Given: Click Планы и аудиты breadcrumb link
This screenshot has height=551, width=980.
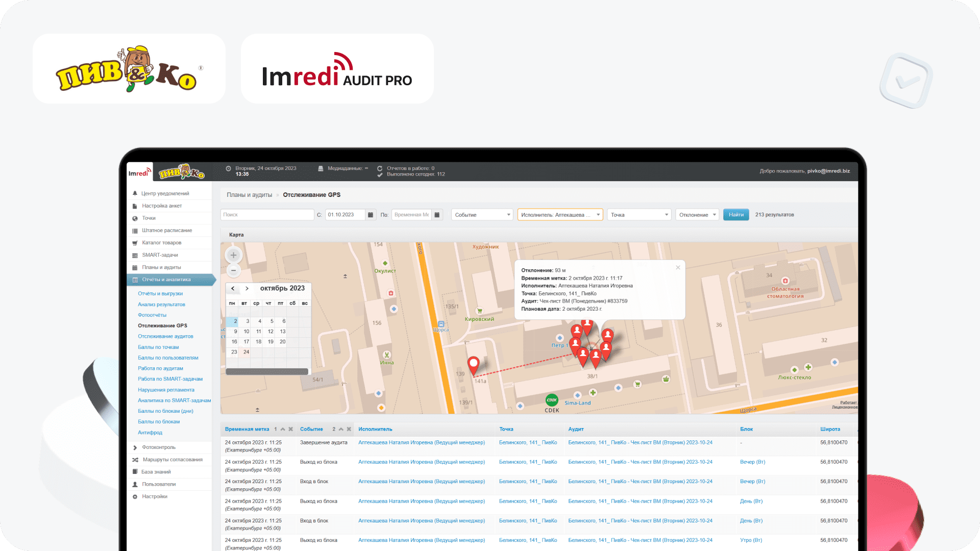Looking at the screenshot, I should pyautogui.click(x=249, y=195).
